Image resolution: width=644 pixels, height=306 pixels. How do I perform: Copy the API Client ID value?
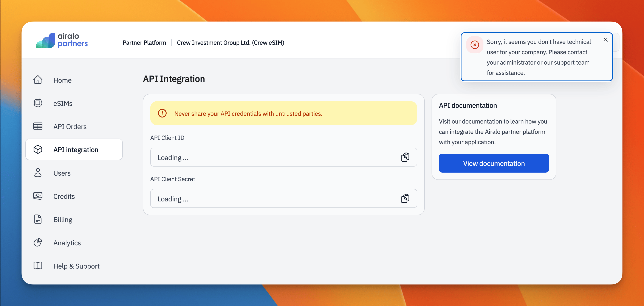point(405,157)
